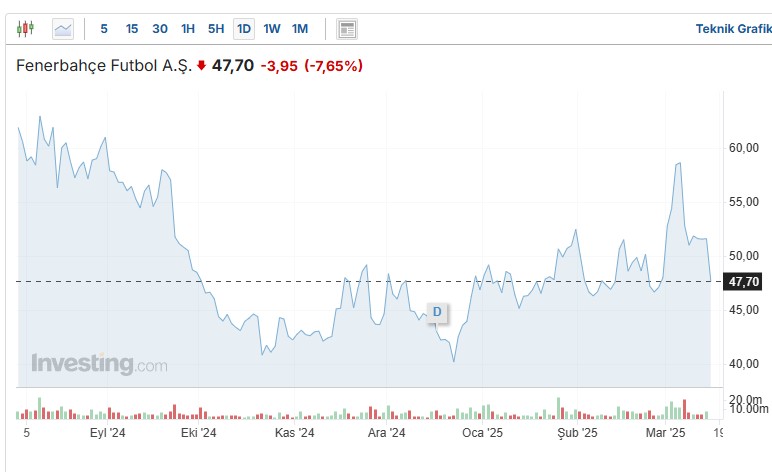
Task: Click the -3,95 price change value
Action: 279,66
